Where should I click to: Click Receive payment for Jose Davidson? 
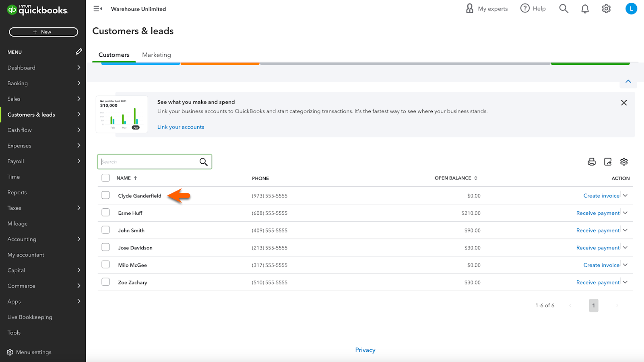tap(598, 248)
